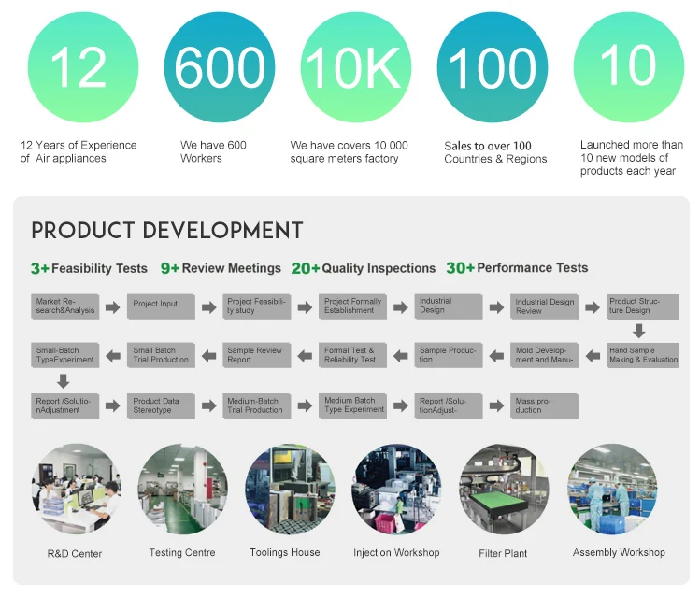
Task: Click the green circle showing 12
Action: point(83,67)
